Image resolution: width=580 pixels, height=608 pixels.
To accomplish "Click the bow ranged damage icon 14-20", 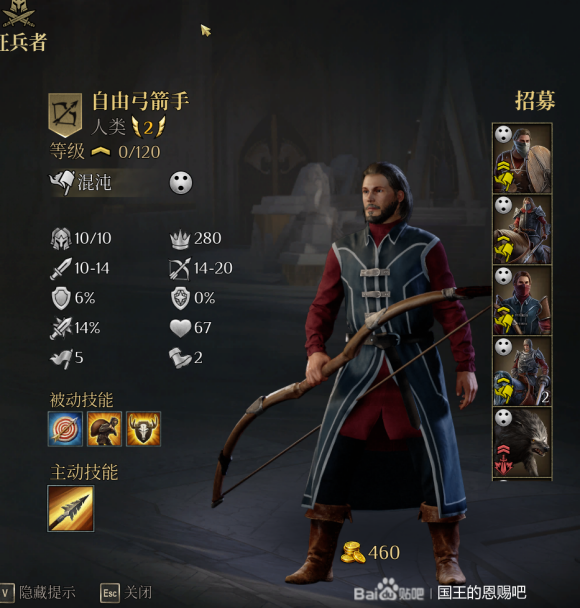I will click(180, 269).
